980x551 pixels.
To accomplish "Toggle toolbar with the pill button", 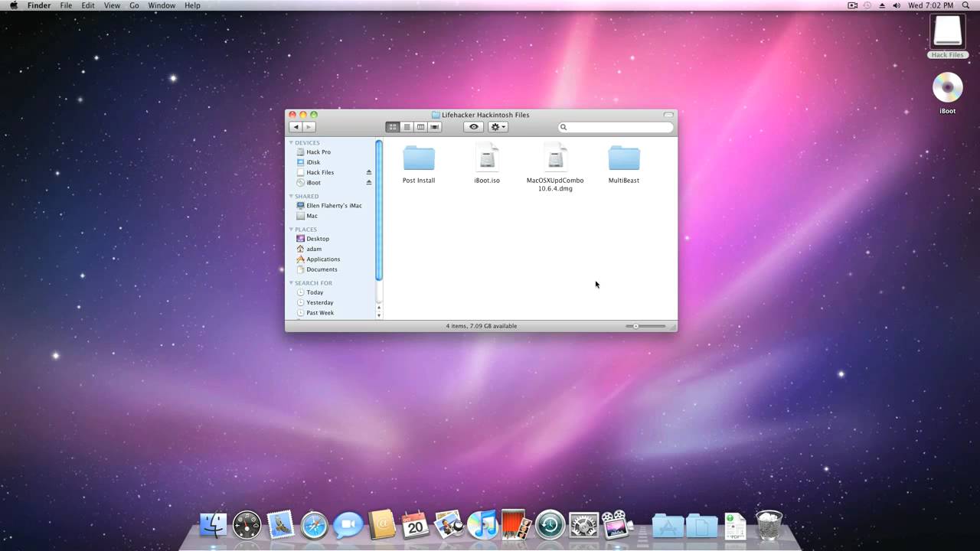I will 668,115.
